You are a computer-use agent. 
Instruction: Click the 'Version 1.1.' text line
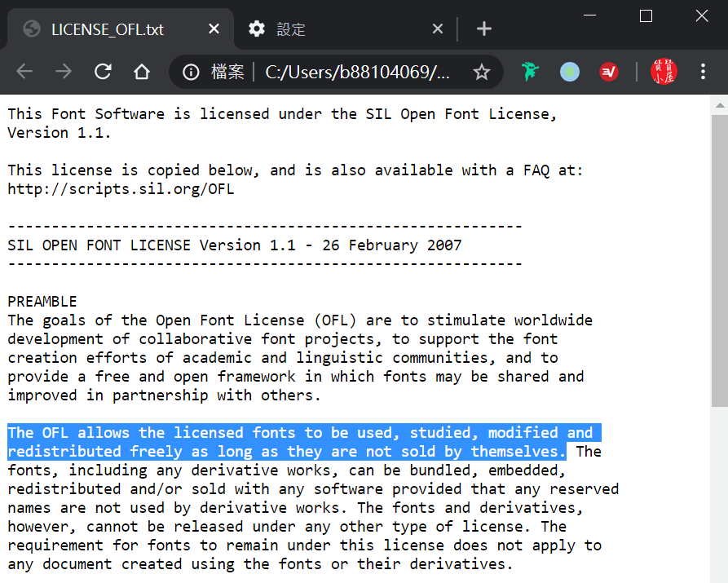coord(59,133)
